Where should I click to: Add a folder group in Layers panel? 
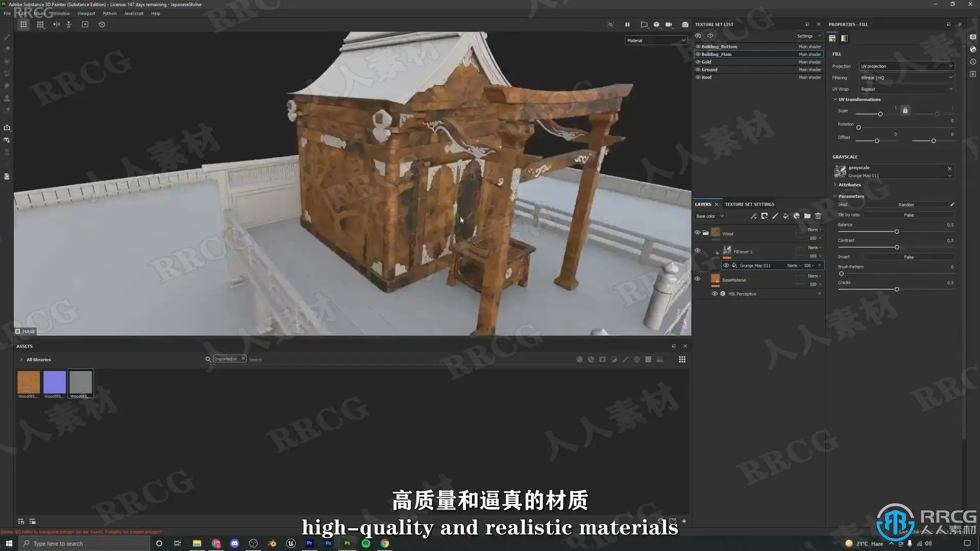pyautogui.click(x=807, y=216)
